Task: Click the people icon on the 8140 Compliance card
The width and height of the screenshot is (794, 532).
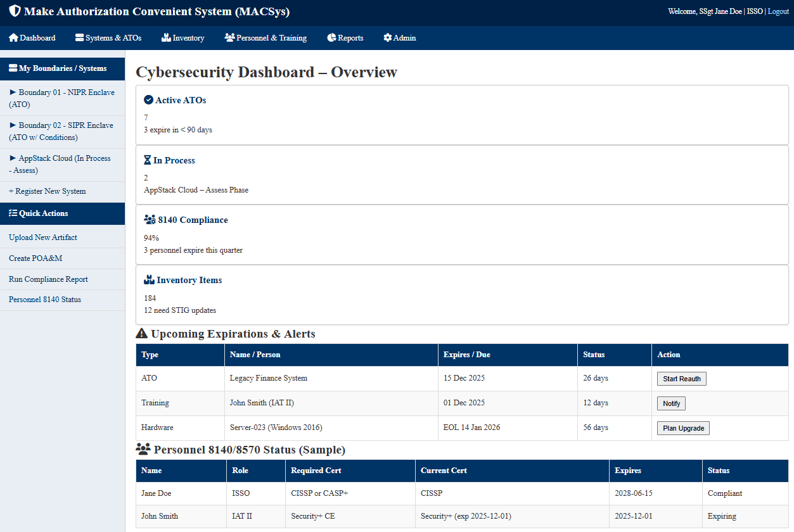Action: pos(150,219)
